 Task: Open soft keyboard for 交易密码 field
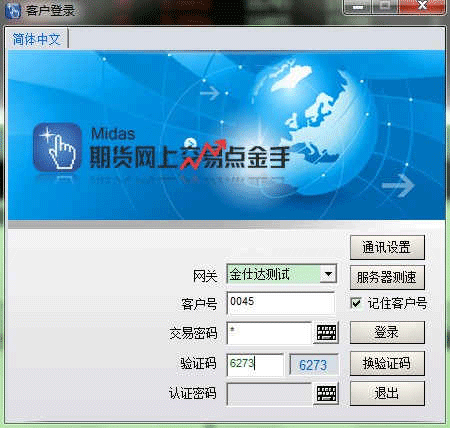coord(326,332)
